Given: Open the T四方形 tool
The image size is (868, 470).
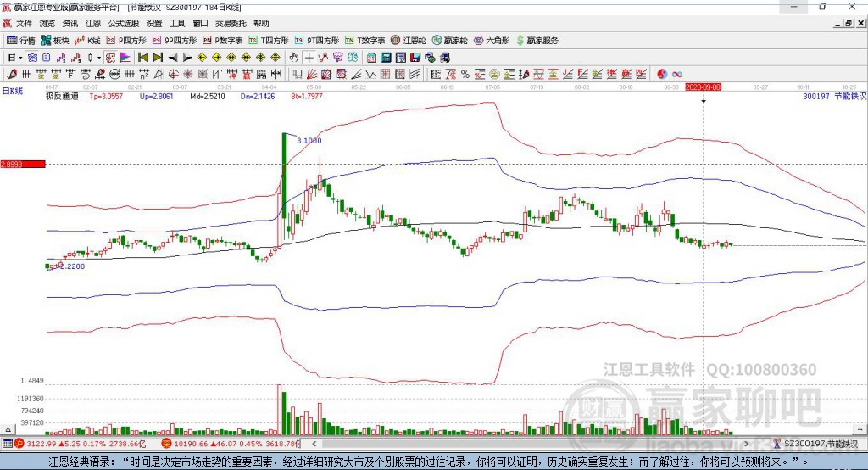Looking at the screenshot, I should tap(269, 41).
